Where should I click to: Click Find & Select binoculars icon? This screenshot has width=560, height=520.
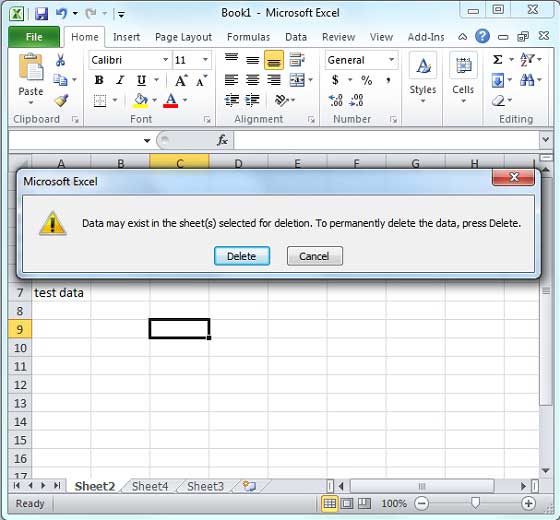tap(527, 80)
